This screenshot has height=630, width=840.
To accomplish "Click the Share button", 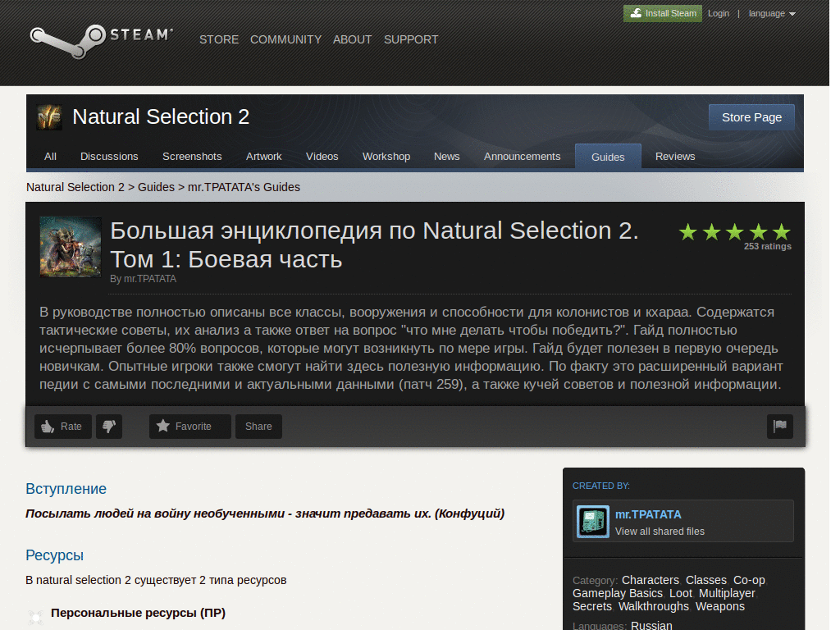I will (258, 427).
